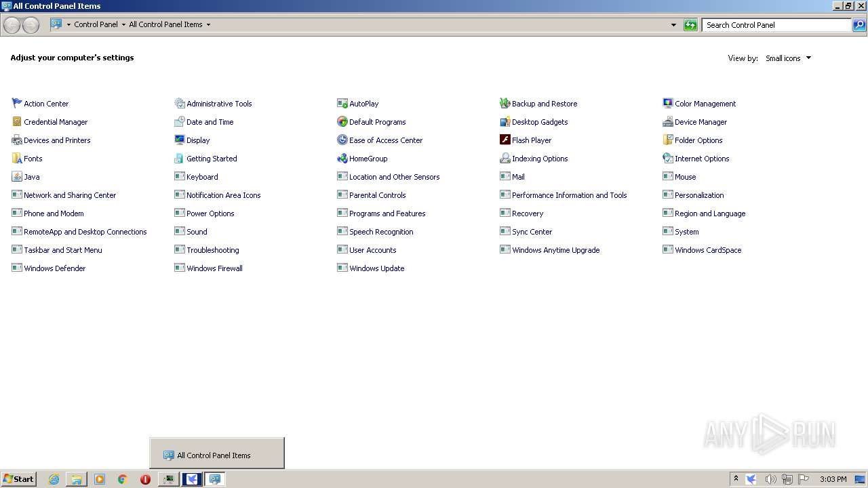Open the HomeGroup icon

click(x=342, y=158)
